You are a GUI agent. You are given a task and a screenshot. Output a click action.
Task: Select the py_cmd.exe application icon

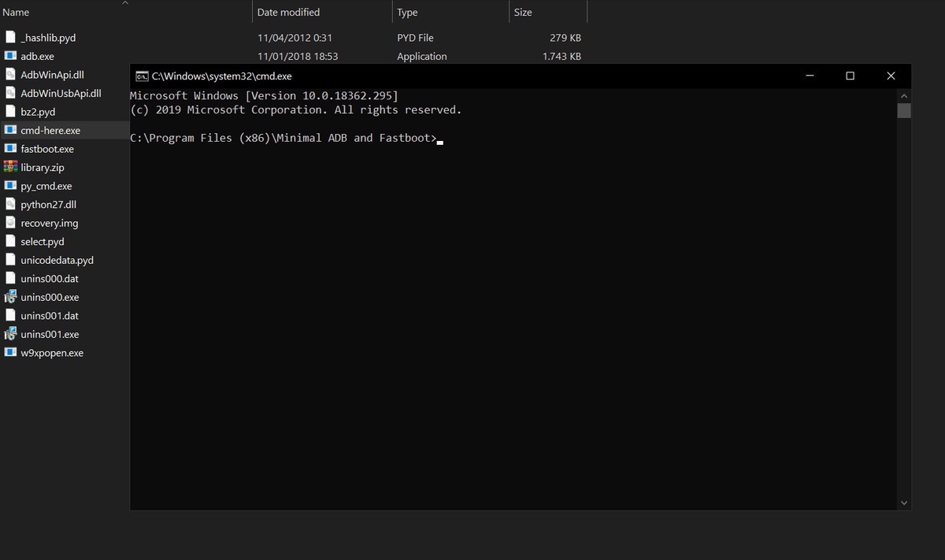11,186
